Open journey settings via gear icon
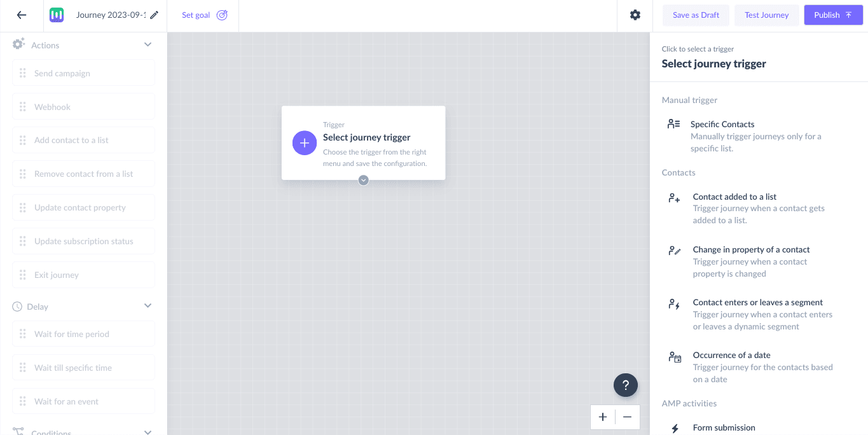The height and width of the screenshot is (435, 868). tap(635, 15)
